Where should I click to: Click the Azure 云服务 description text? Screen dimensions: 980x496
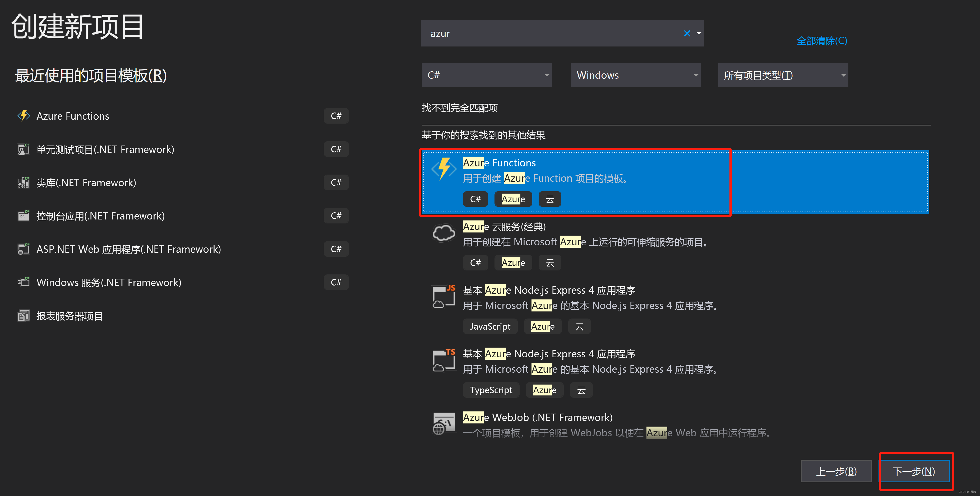click(x=586, y=242)
